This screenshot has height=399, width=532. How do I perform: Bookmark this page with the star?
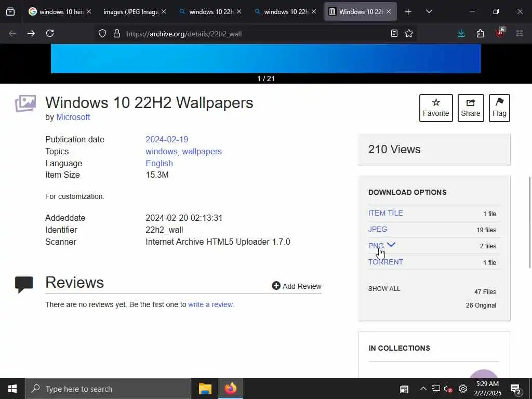(409, 34)
